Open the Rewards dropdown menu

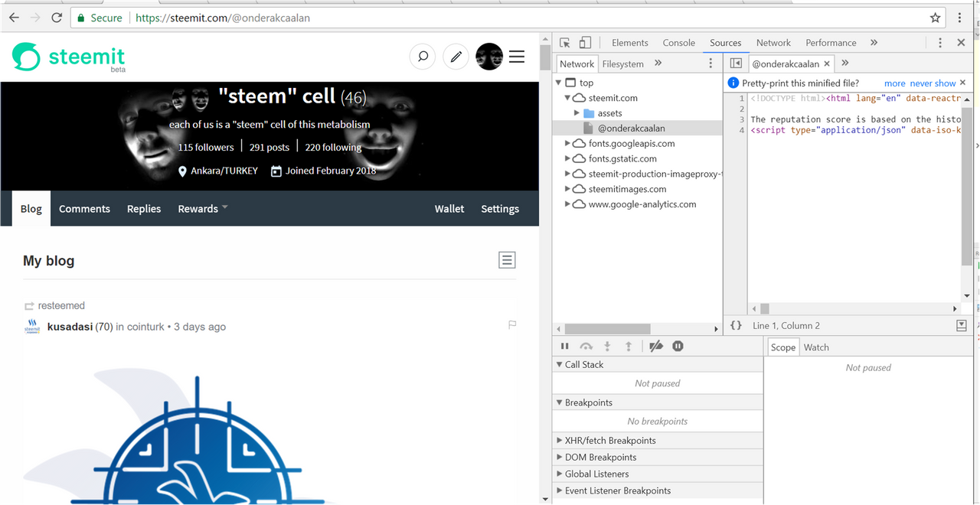coord(202,209)
